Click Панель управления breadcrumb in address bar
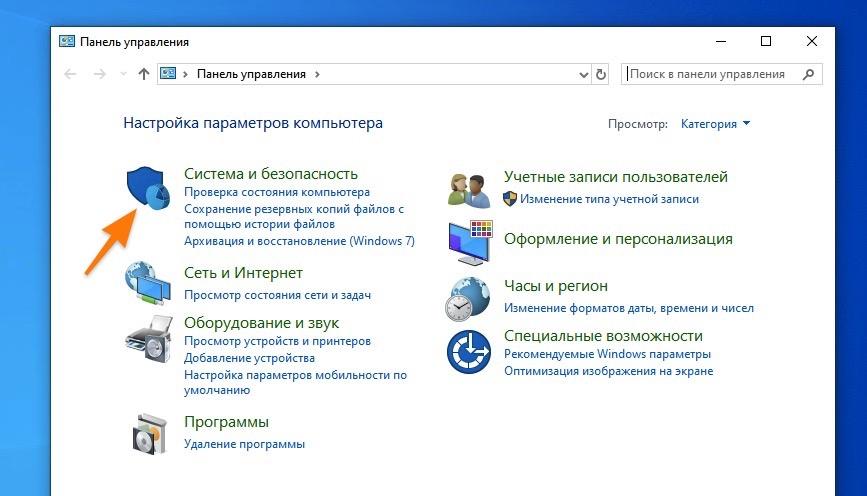867x496 pixels. click(x=252, y=74)
